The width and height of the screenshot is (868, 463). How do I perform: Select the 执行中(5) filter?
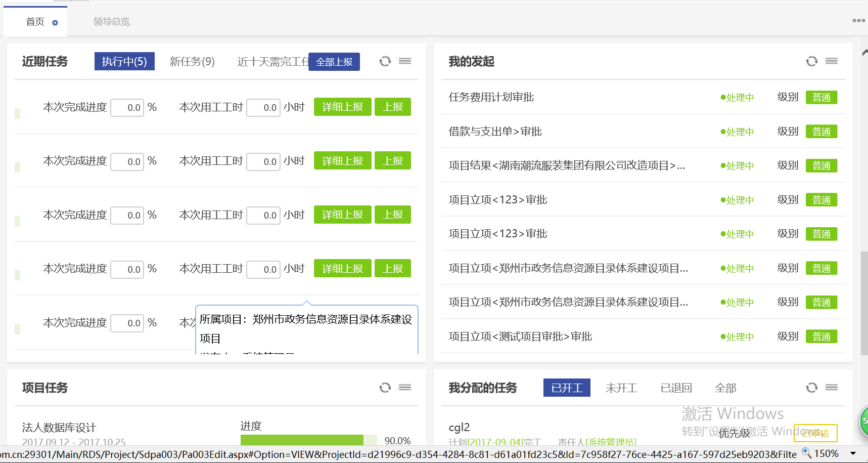[124, 62]
